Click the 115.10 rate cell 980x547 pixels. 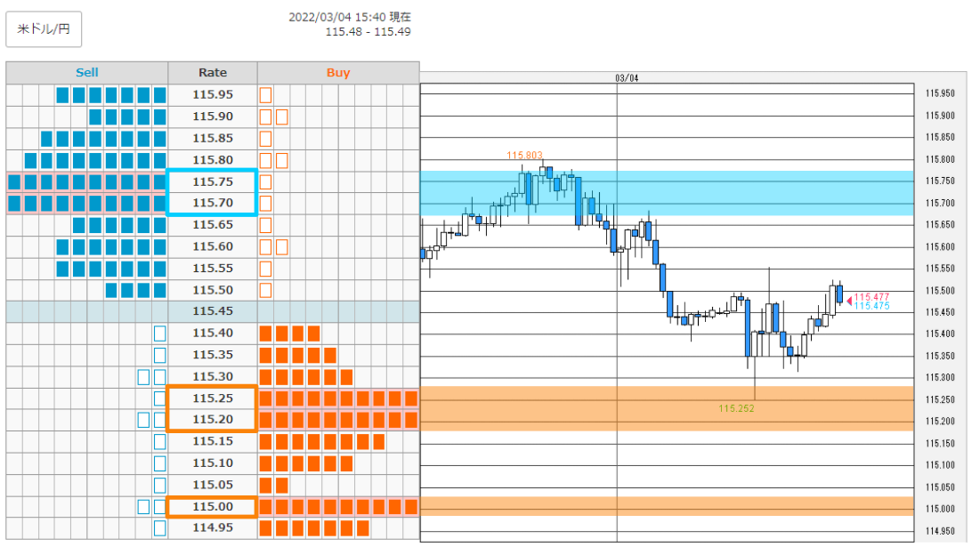pos(213,463)
